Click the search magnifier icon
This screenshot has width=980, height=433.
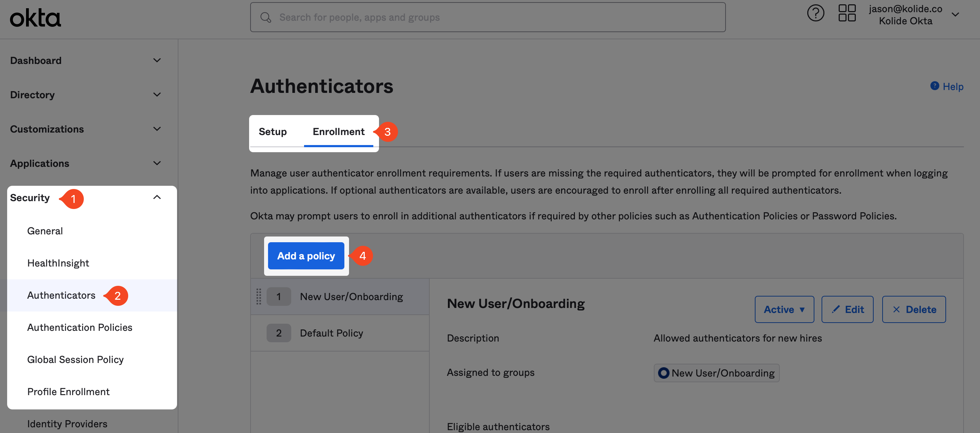click(x=266, y=18)
